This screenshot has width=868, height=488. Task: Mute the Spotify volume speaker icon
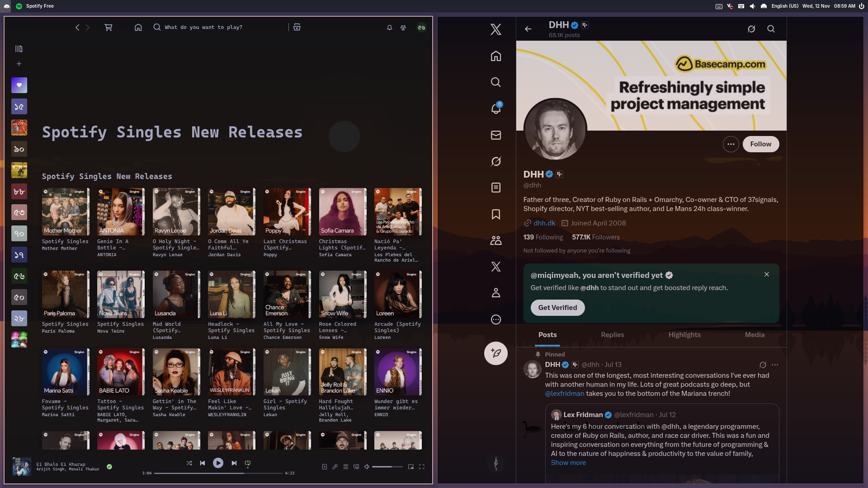click(x=367, y=467)
